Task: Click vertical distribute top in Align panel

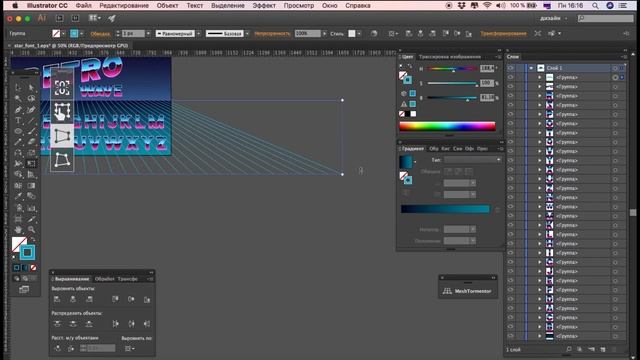Action: [x=57, y=324]
